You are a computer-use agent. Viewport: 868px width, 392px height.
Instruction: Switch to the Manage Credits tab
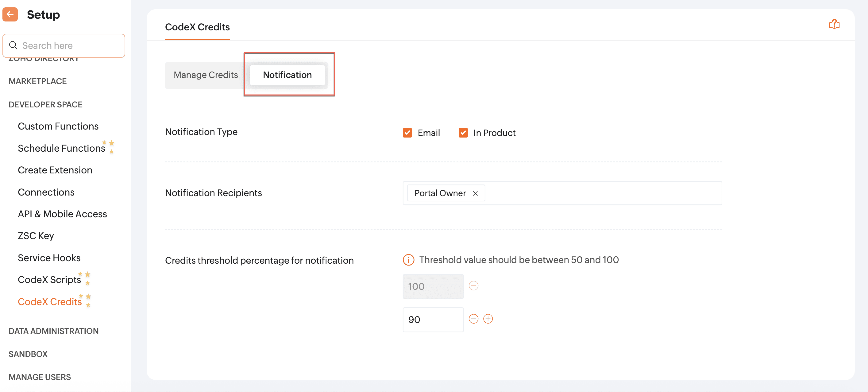(x=206, y=75)
